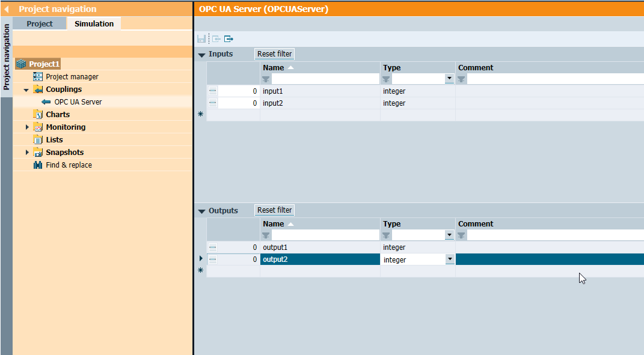Screen dimensions: 644x355
Task: Click the new-row asterisk in Outputs table
Action: pos(200,270)
